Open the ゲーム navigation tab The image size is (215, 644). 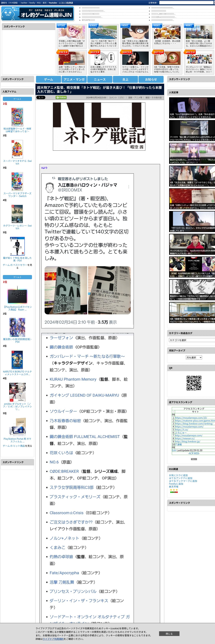tap(49, 79)
